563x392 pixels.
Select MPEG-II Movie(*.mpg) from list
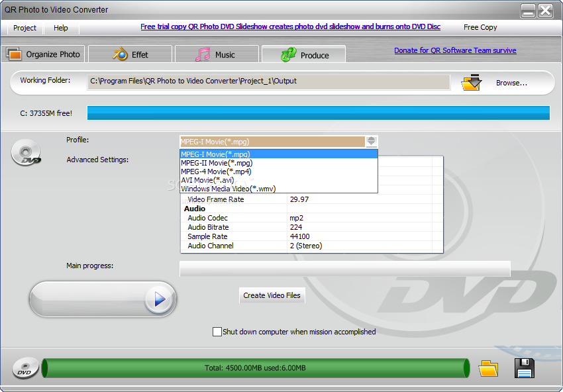click(279, 163)
